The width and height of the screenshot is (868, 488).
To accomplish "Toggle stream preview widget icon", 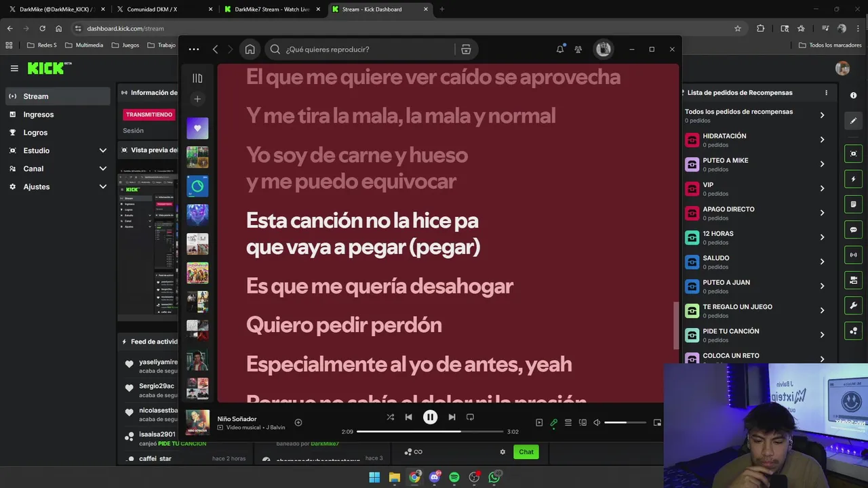I will 853,154.
